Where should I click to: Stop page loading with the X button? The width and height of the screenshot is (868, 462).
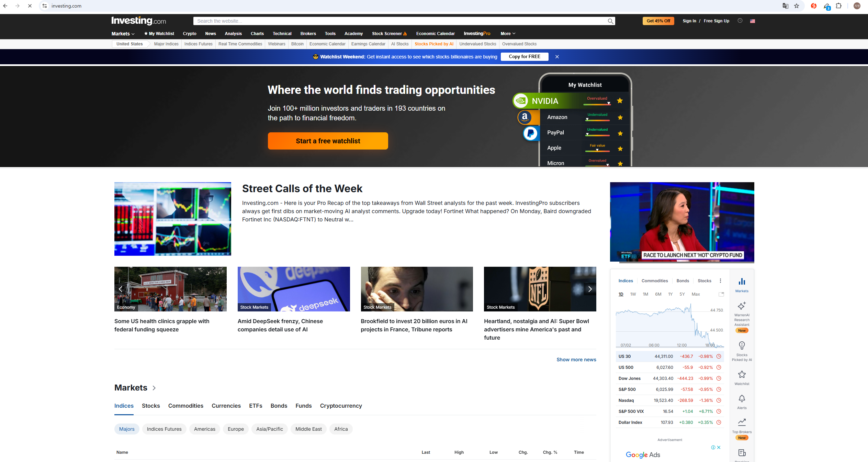30,6
